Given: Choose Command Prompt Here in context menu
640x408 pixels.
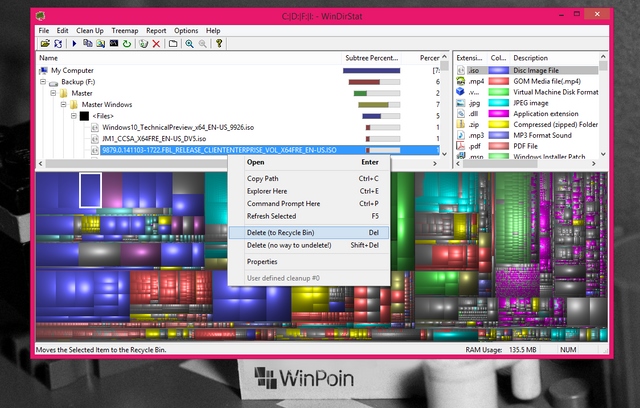Looking at the screenshot, I should pyautogui.click(x=309, y=204).
